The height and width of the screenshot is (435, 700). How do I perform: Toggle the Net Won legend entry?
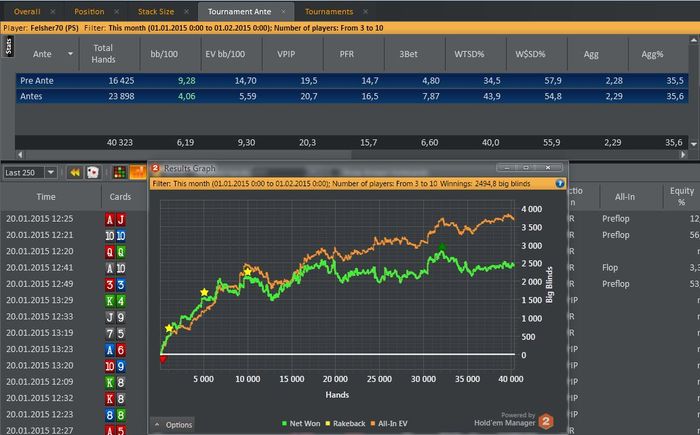click(x=301, y=423)
